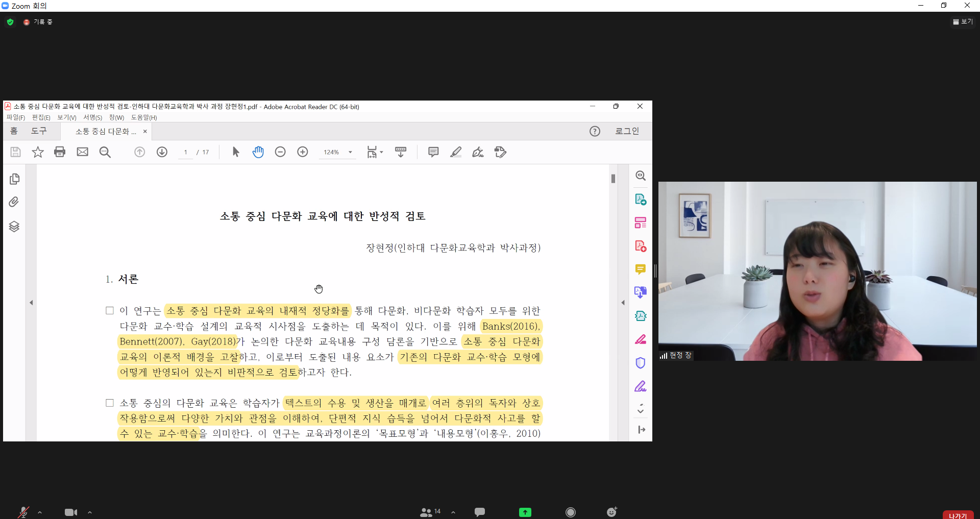The width and height of the screenshot is (980, 519).
Task: Toggle the document favorite star
Action: 37,152
